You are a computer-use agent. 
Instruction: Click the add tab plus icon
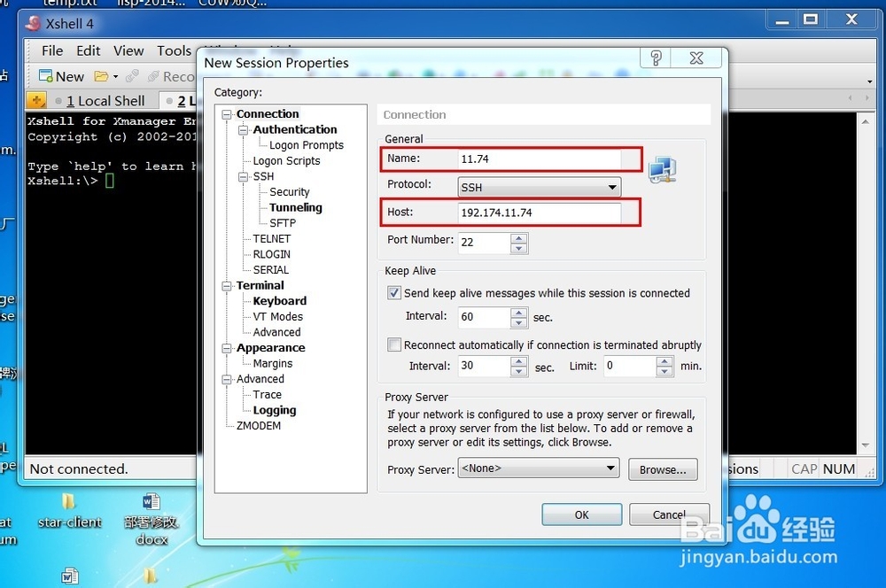(36, 101)
